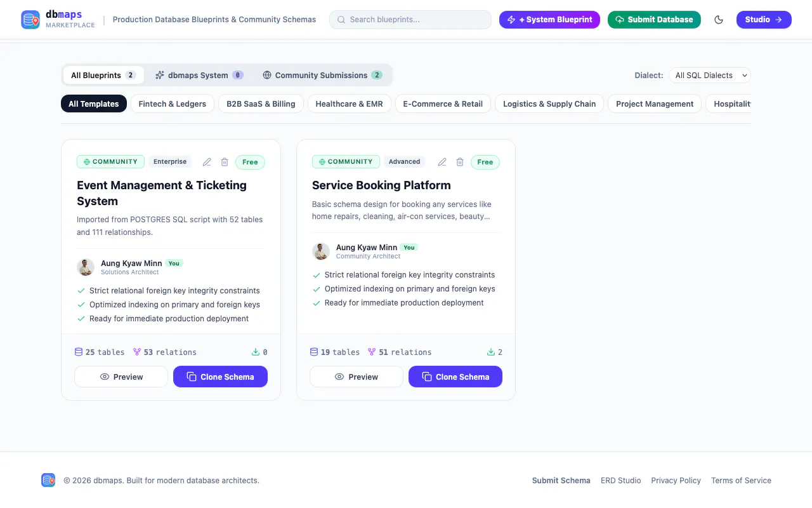Edit the Event Management & Ticketing System blueprint
812x508 pixels.
207,162
